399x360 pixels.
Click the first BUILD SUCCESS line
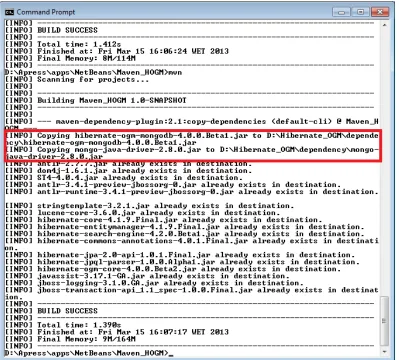coord(51,30)
